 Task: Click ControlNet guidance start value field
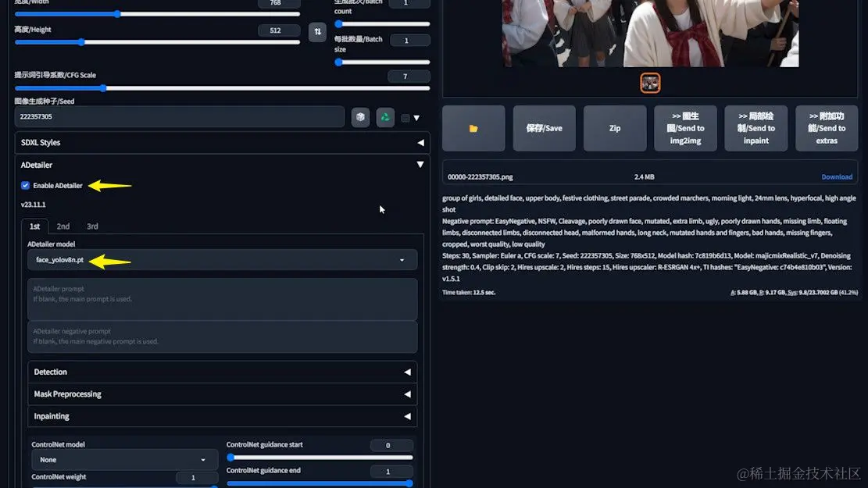pyautogui.click(x=391, y=445)
